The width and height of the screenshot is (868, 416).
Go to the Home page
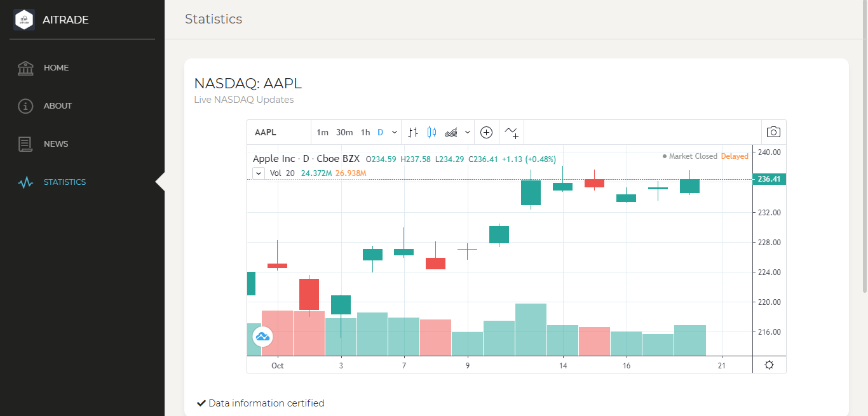tap(56, 68)
